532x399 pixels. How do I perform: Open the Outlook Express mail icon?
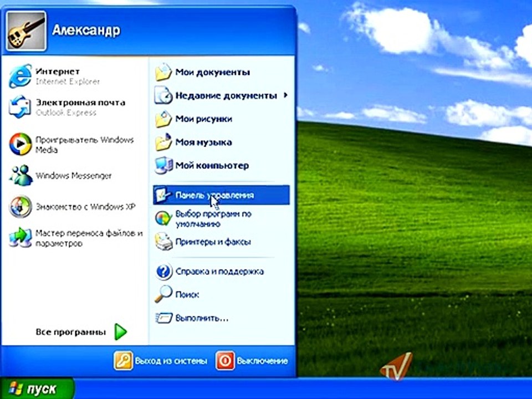pyautogui.click(x=20, y=107)
